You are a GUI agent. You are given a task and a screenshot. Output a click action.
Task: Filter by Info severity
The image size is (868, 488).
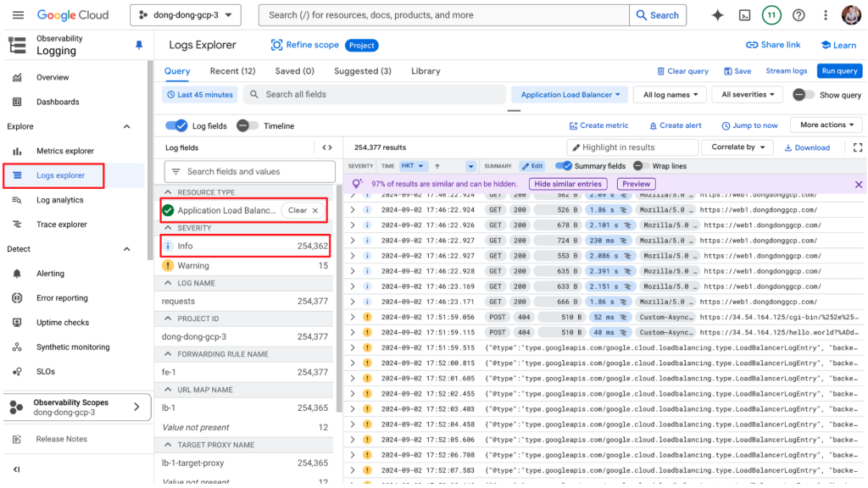(245, 247)
